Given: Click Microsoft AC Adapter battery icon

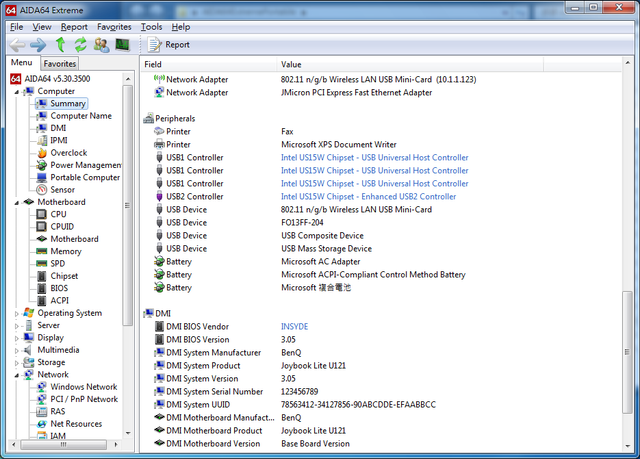Looking at the screenshot, I should [x=159, y=262].
